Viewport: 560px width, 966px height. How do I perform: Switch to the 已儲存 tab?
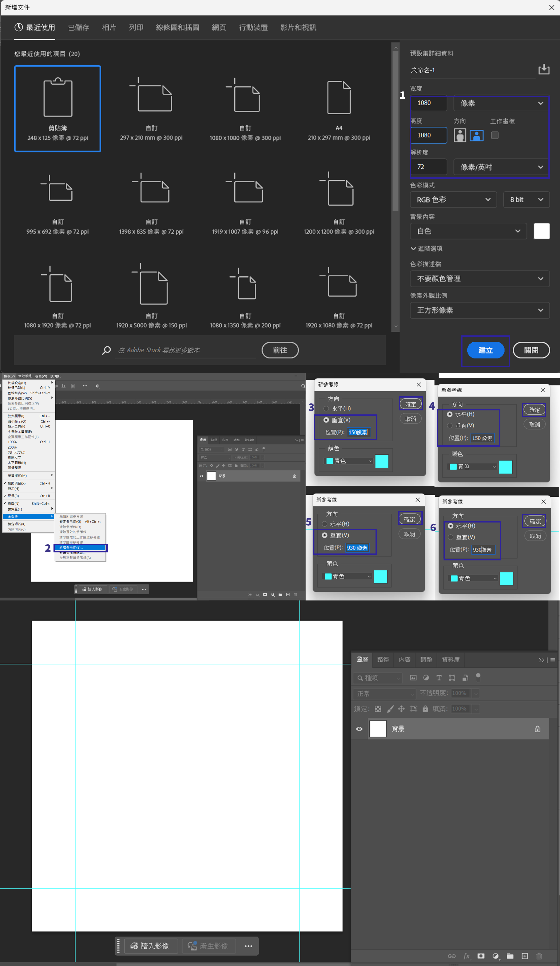coord(79,28)
